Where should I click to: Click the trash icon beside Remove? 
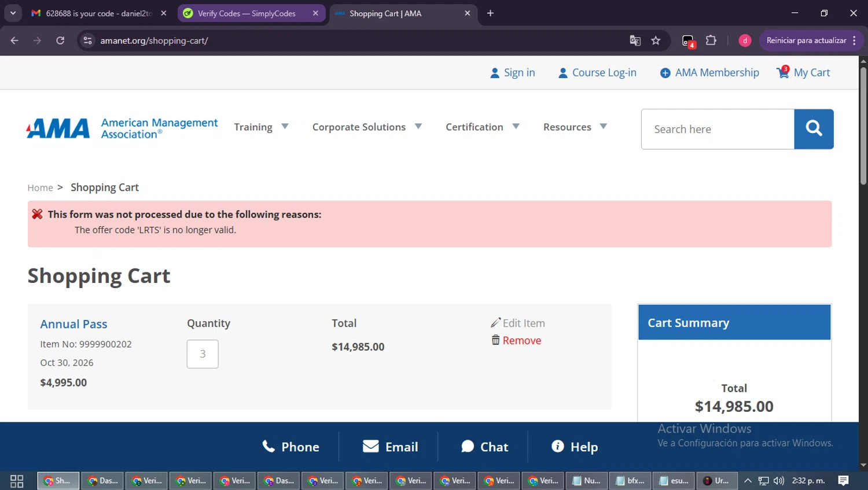495,340
